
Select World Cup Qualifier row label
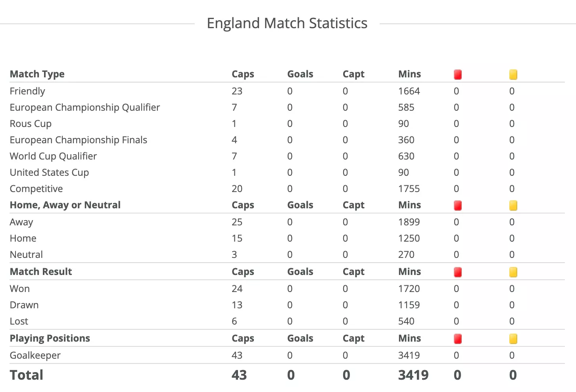click(53, 156)
